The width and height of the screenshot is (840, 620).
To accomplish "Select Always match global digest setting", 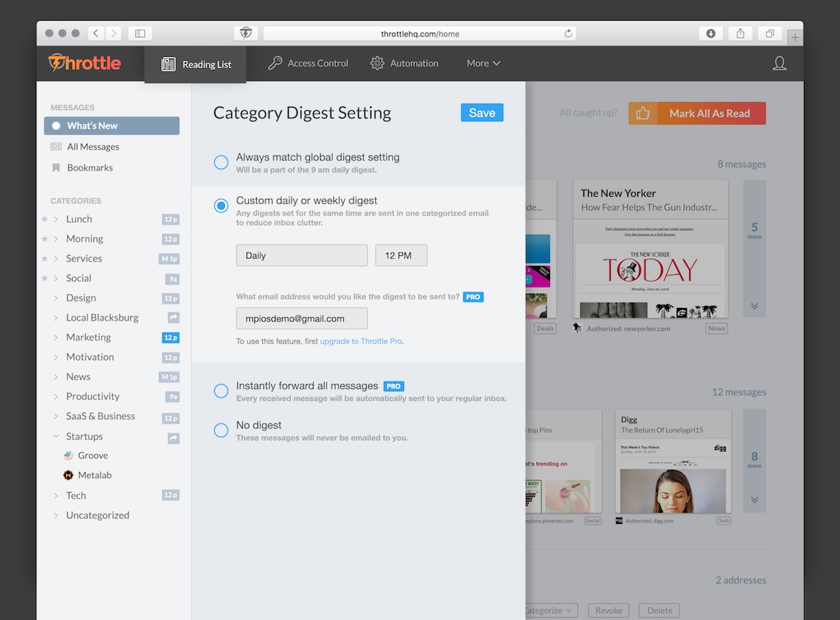I will point(221,163).
